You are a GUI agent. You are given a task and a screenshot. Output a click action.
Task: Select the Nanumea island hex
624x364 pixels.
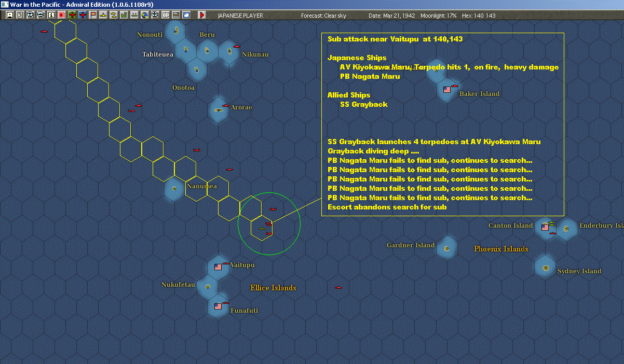[x=174, y=189]
